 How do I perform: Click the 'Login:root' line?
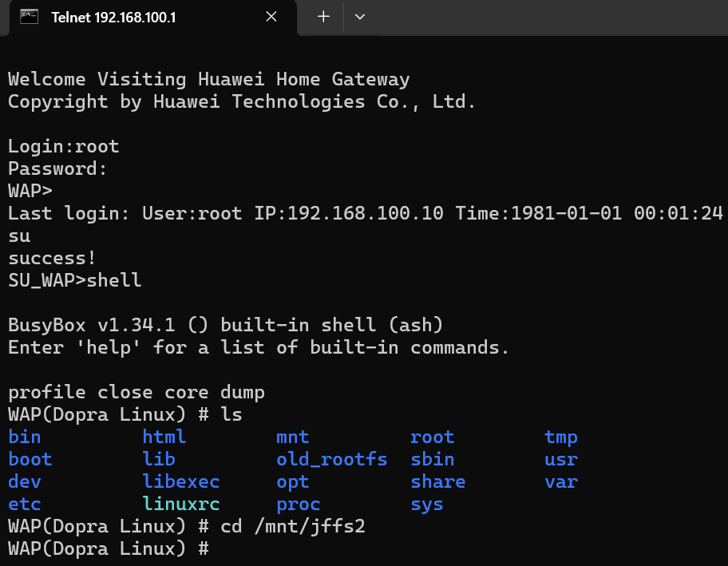coord(64,146)
